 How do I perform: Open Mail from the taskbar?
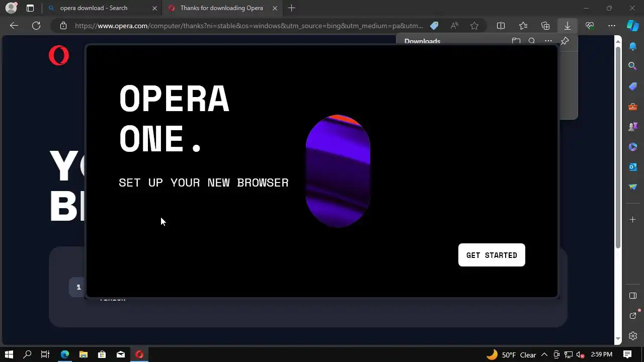coord(121,354)
